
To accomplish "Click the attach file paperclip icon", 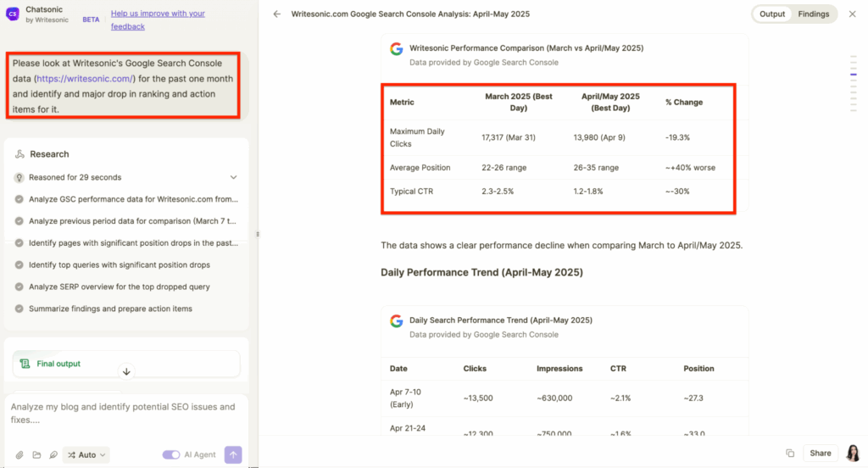I will pyautogui.click(x=19, y=454).
